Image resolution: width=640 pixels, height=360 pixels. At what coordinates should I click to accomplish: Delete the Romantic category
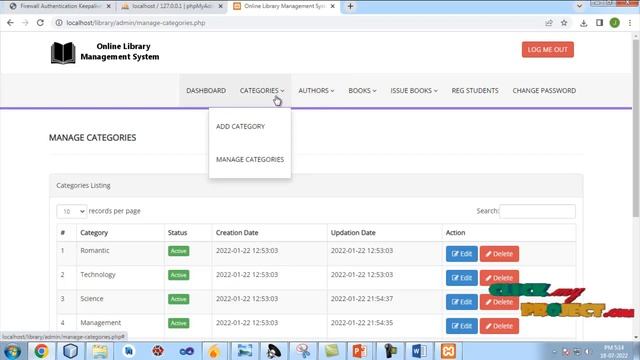click(499, 253)
